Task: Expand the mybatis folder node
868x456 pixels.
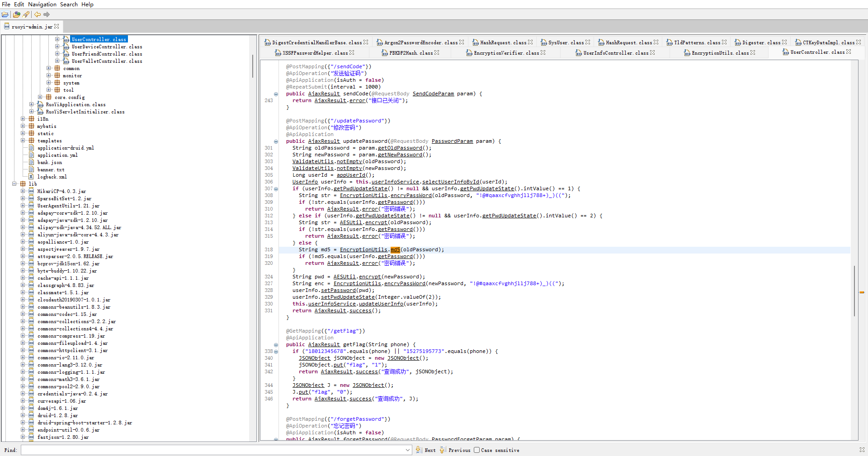Action: [23, 126]
